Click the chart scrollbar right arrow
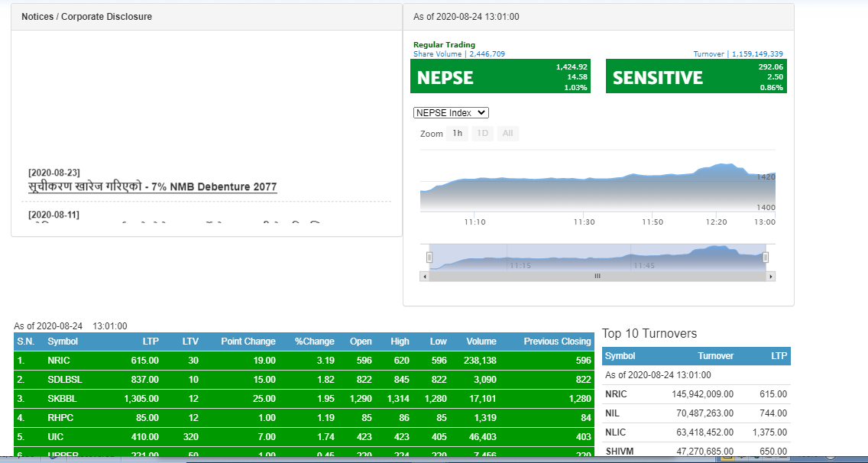Image resolution: width=868 pixels, height=463 pixels. tap(770, 276)
